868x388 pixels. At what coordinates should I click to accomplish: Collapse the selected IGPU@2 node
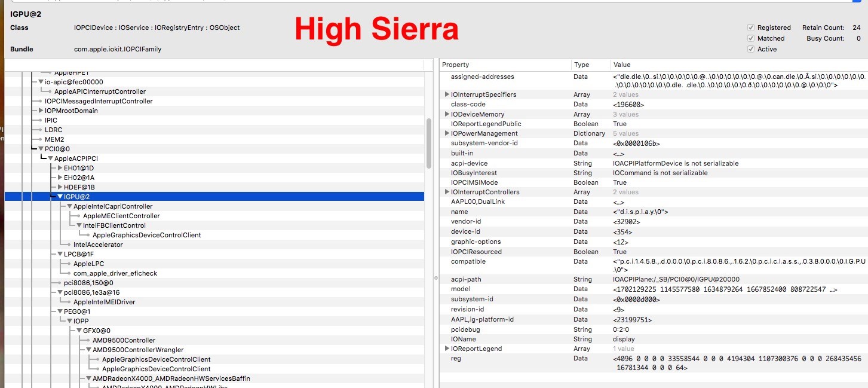[x=60, y=197]
